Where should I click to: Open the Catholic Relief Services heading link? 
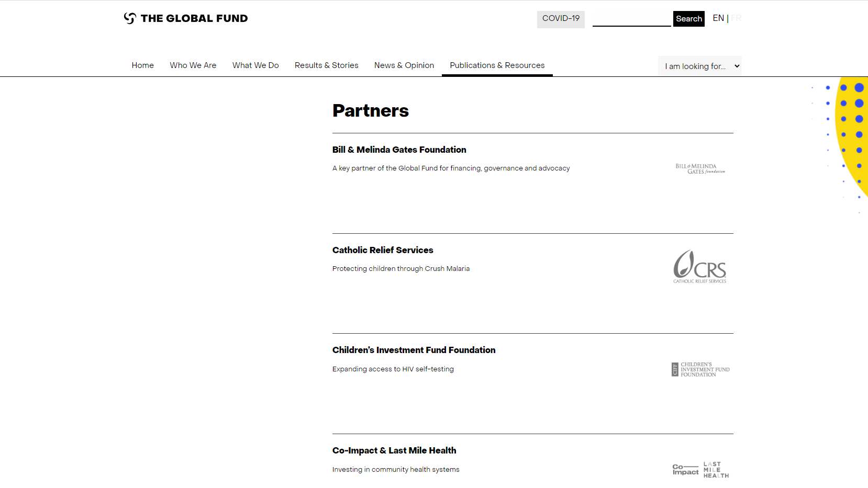383,250
